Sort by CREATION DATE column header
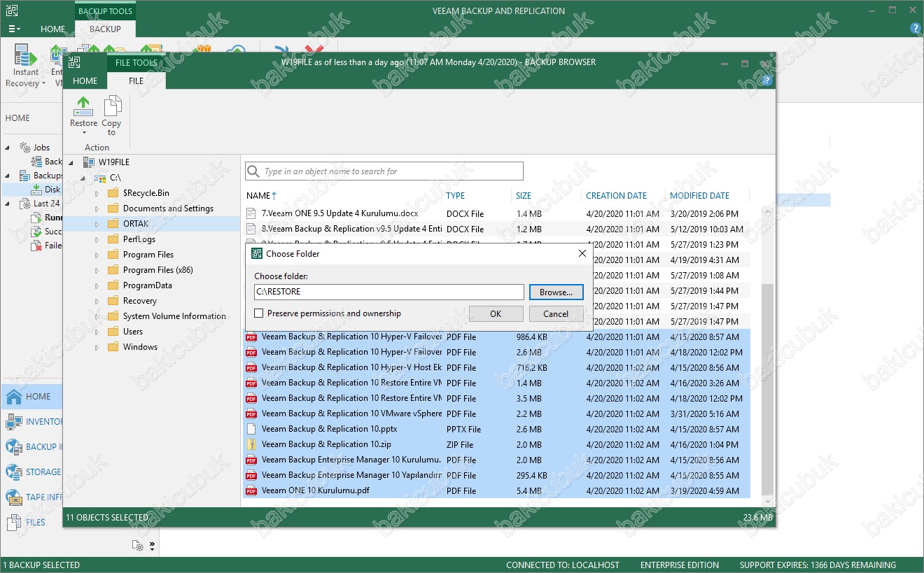 pos(617,196)
